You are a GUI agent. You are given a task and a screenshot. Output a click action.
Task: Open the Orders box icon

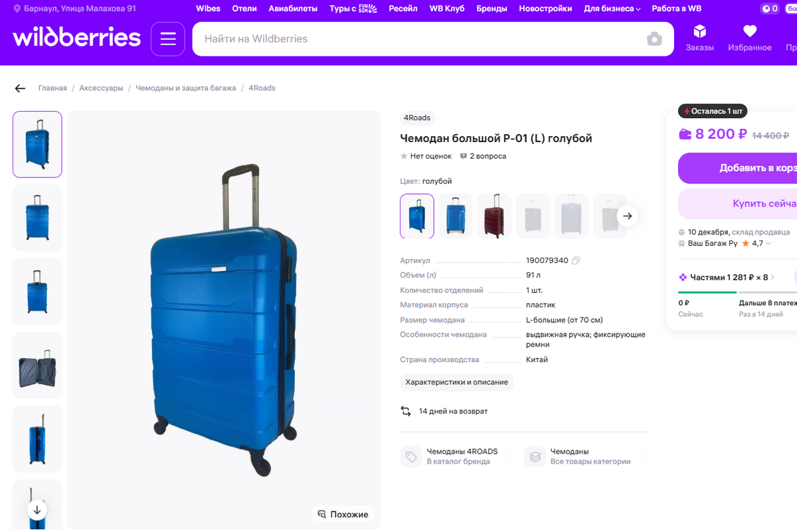click(x=699, y=32)
